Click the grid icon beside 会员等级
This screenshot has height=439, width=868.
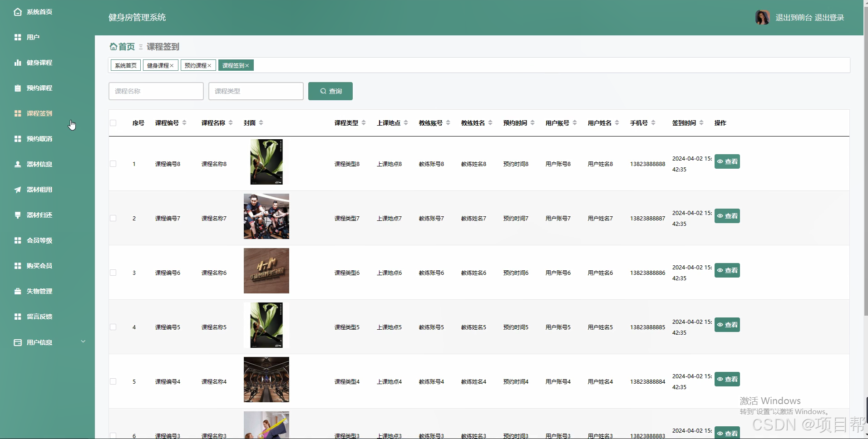click(18, 240)
